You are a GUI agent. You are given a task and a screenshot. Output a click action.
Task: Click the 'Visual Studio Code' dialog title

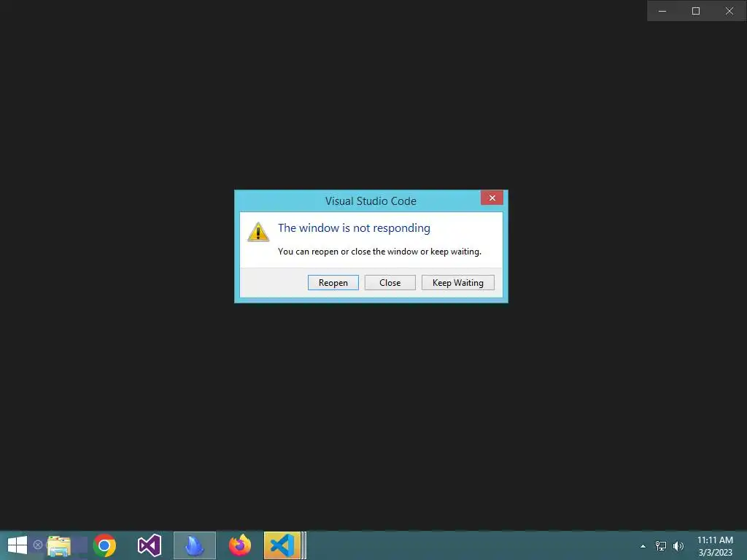[x=371, y=201]
